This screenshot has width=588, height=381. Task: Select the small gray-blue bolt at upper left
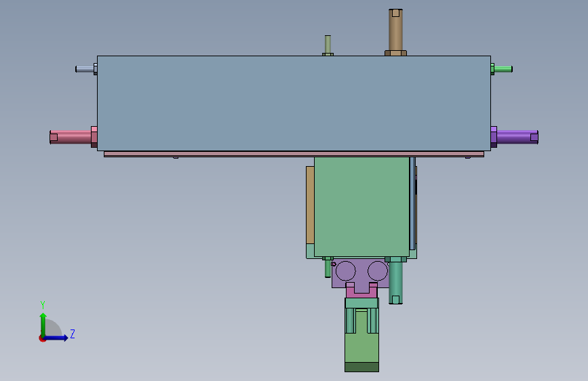click(86, 69)
